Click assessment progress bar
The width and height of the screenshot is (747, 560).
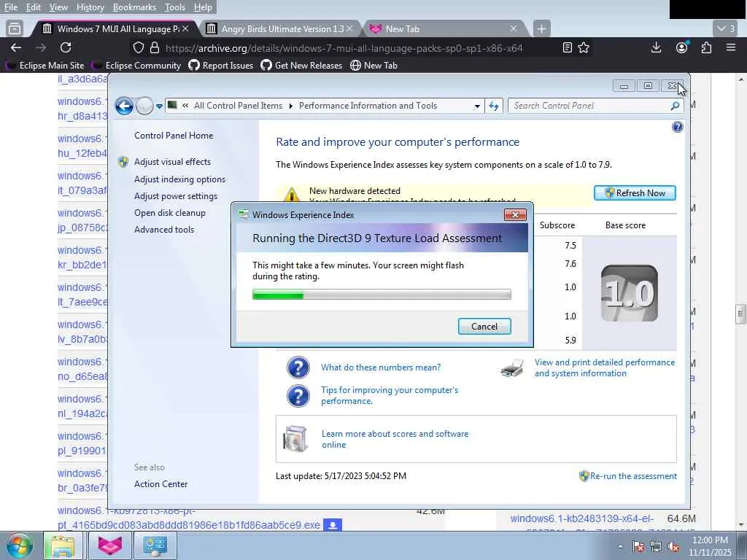click(x=382, y=295)
